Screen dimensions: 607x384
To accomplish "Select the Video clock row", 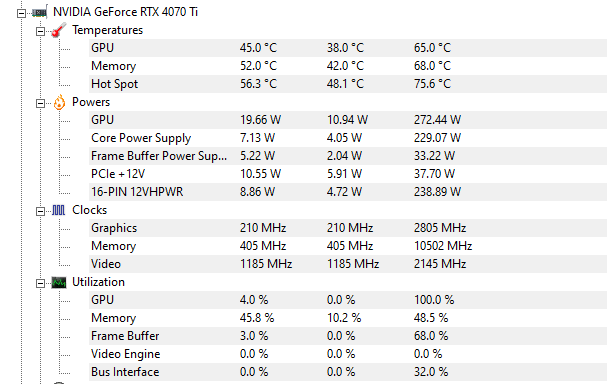I will 348,264.
